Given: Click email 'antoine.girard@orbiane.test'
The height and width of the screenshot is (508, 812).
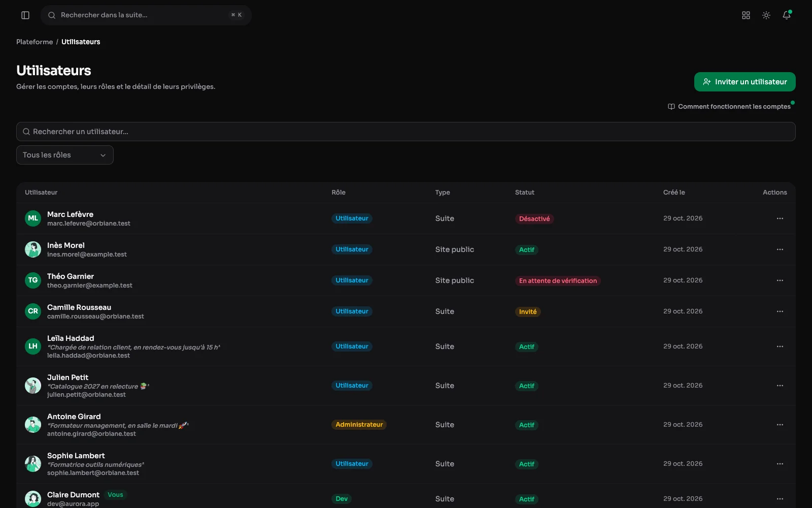Looking at the screenshot, I should (91, 434).
